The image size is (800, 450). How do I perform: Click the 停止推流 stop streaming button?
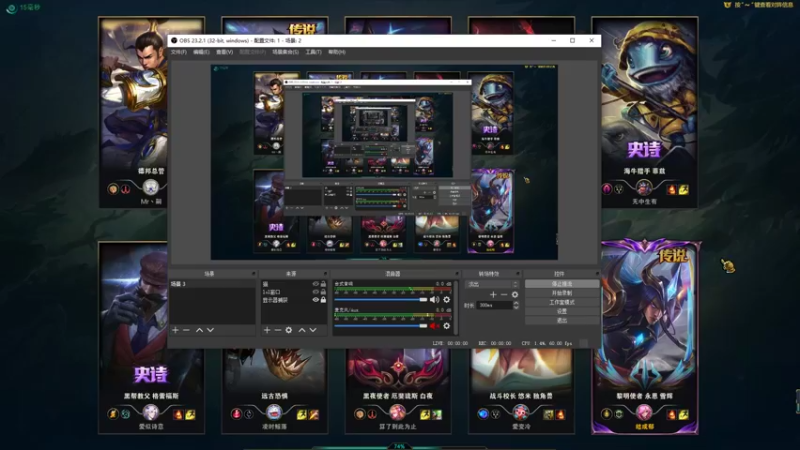[x=562, y=284]
